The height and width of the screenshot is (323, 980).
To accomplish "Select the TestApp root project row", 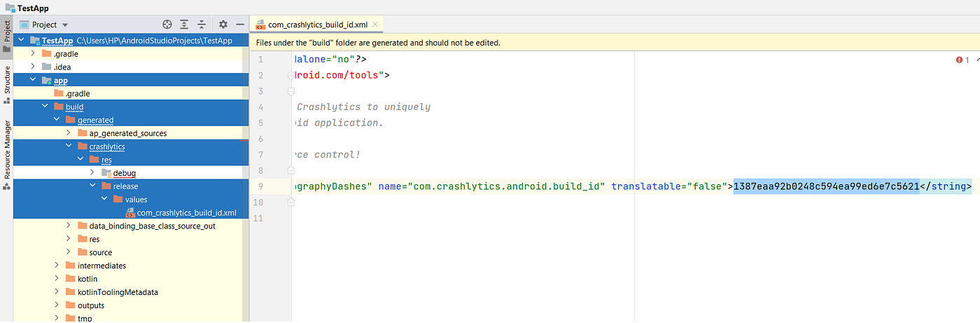I will click(x=131, y=41).
